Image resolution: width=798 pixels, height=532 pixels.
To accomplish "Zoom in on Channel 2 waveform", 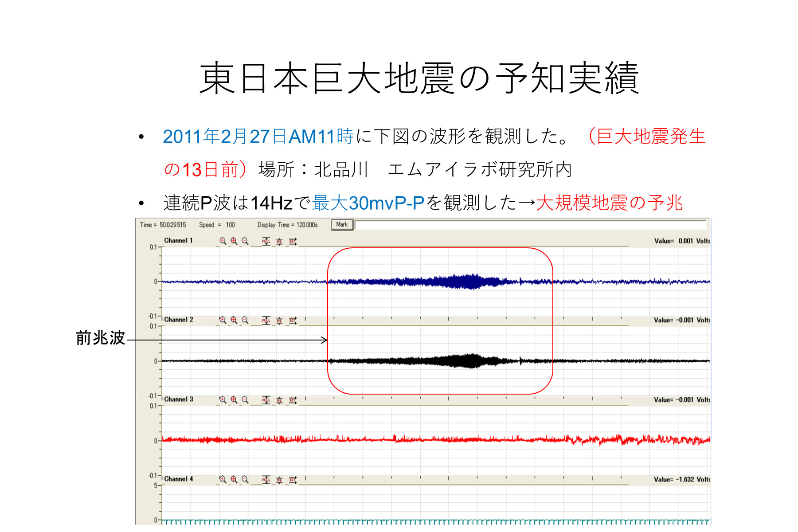I will [223, 320].
